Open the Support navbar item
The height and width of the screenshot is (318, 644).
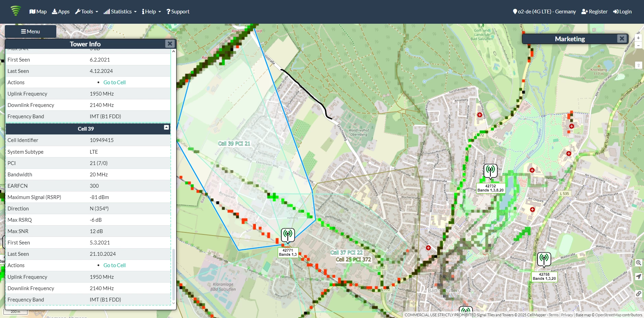pyautogui.click(x=178, y=12)
